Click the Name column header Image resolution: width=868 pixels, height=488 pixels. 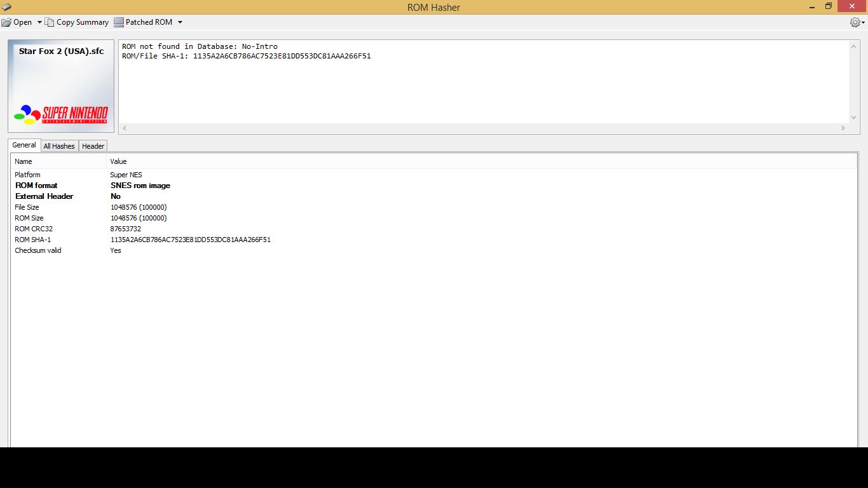[x=58, y=161]
